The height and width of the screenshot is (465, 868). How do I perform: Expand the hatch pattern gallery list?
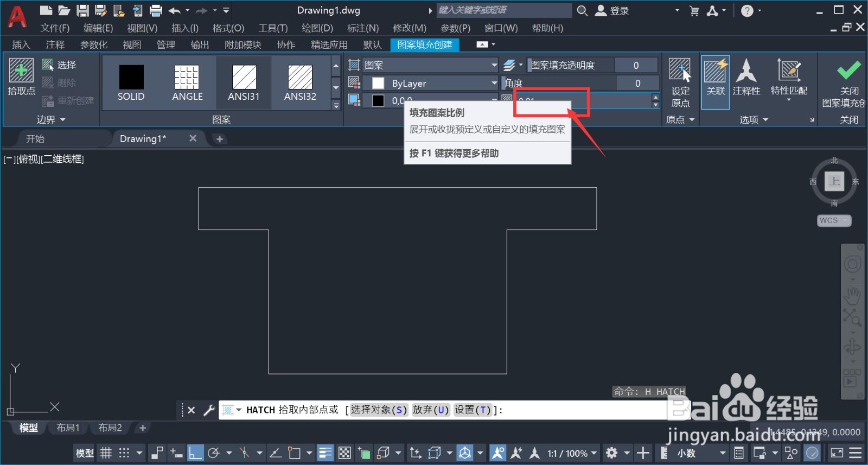pyautogui.click(x=336, y=105)
